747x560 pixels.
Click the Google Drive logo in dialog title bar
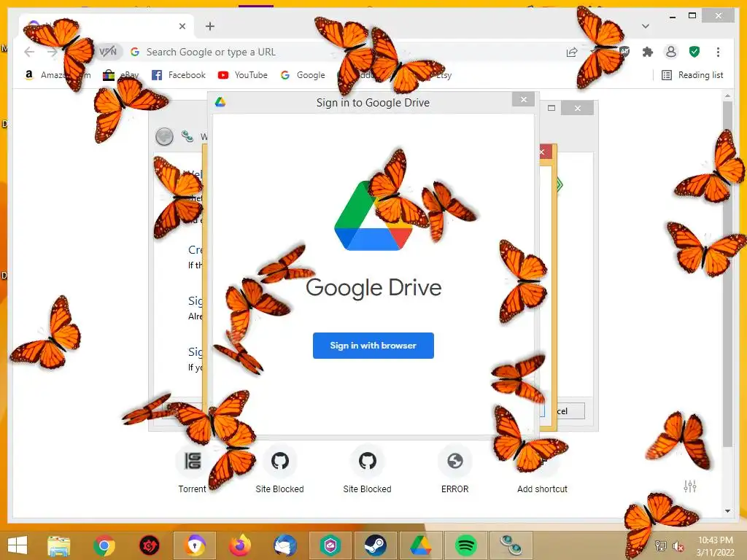[220, 102]
